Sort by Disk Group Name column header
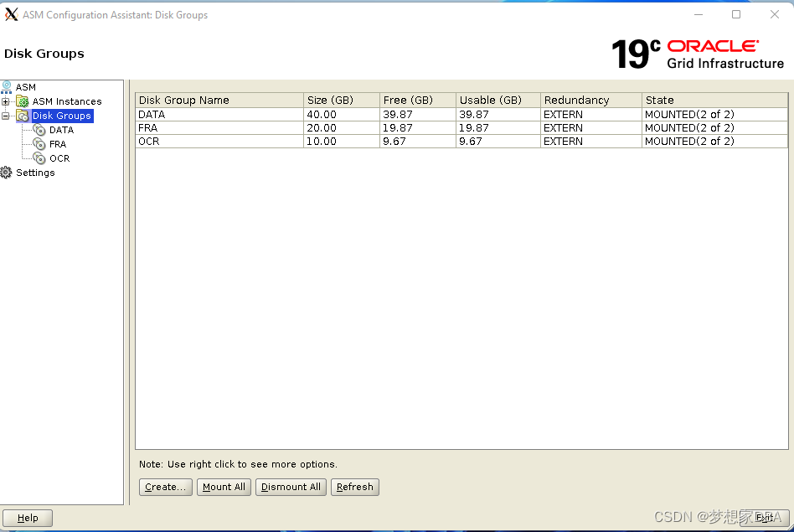Image resolution: width=794 pixels, height=532 pixels. coord(219,100)
